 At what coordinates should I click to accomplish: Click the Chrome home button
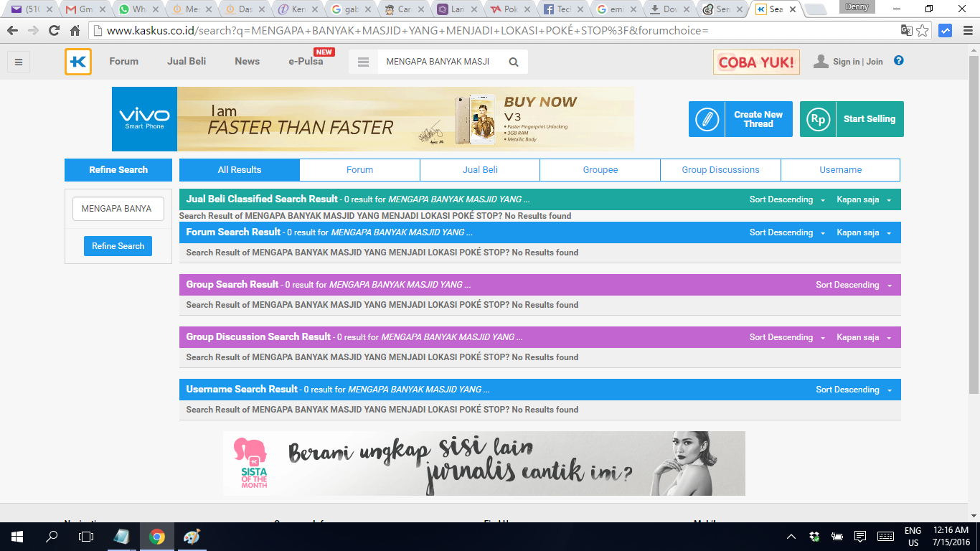pos(75,31)
